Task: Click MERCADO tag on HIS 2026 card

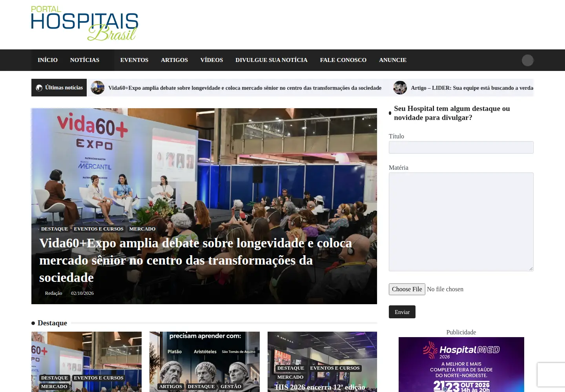Action: (x=290, y=377)
